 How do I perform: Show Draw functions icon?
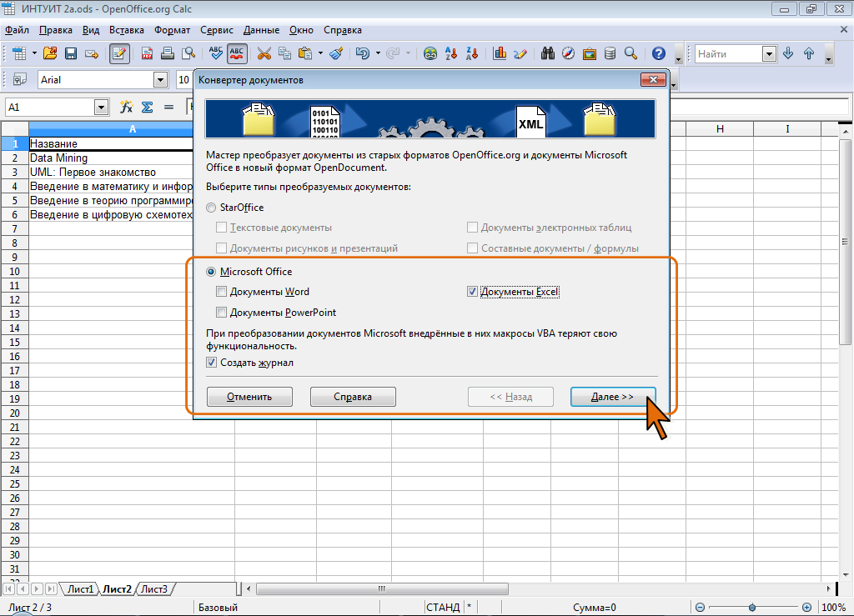tap(520, 53)
